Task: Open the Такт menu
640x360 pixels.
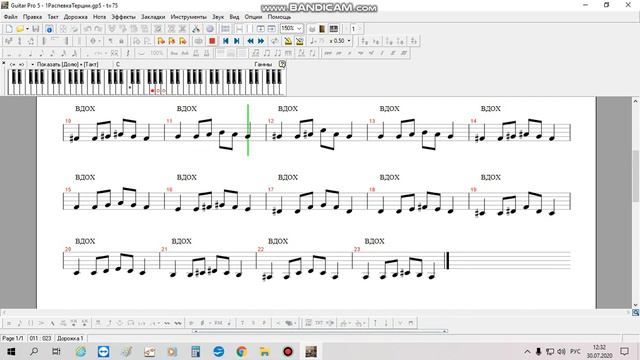Action: 53,17
